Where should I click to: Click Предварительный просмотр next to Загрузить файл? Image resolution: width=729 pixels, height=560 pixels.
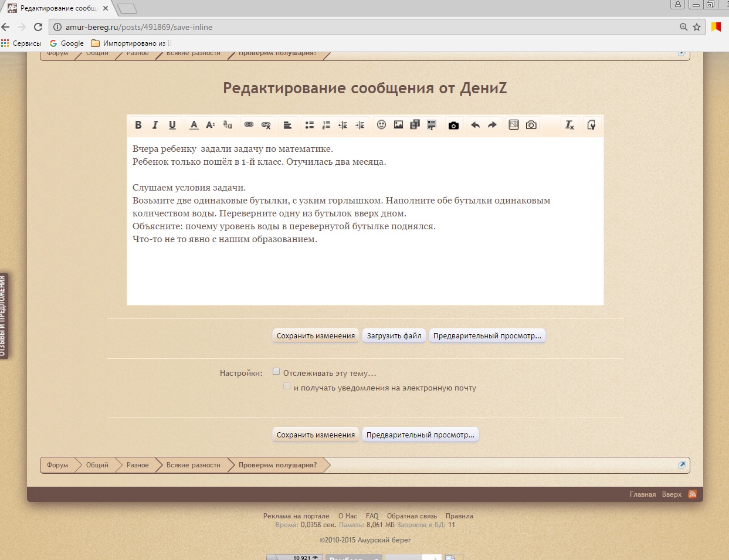(x=487, y=336)
